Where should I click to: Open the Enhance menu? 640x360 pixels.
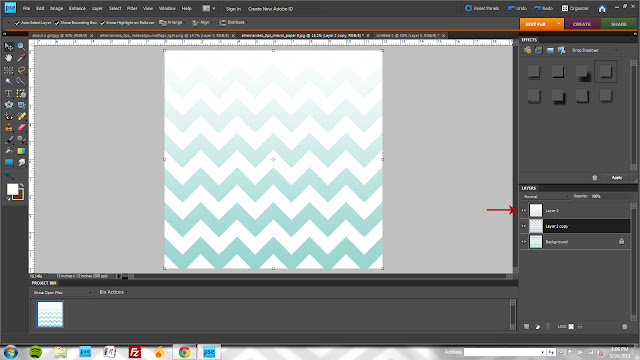click(x=77, y=9)
